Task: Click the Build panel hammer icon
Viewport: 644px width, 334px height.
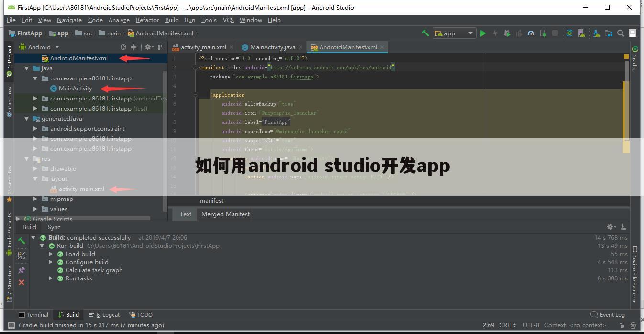Action: click(x=22, y=241)
